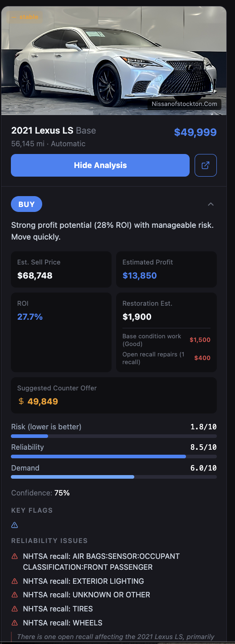Click the Restoration Est. cost card
The height and width of the screenshot is (644, 235).
point(166,332)
